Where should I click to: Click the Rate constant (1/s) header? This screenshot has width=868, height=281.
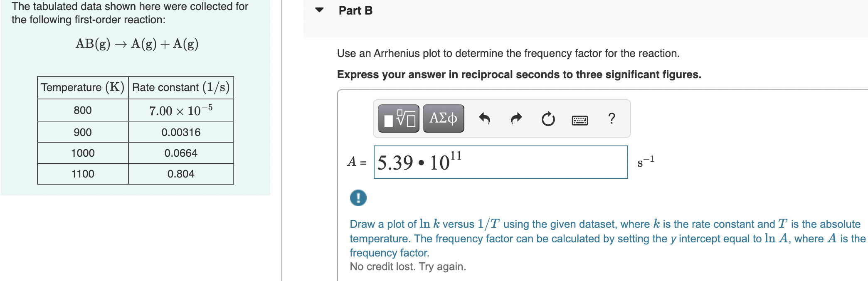point(181,87)
